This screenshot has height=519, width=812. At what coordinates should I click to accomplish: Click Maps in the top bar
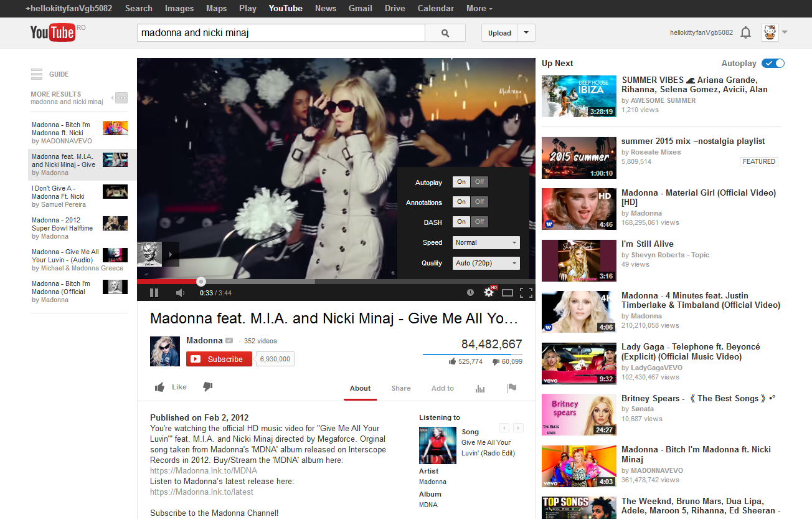coord(216,8)
